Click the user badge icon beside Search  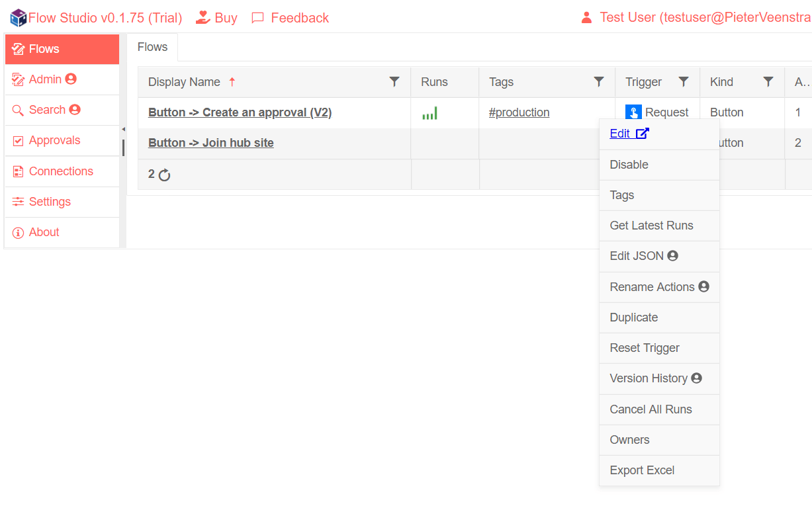75,110
